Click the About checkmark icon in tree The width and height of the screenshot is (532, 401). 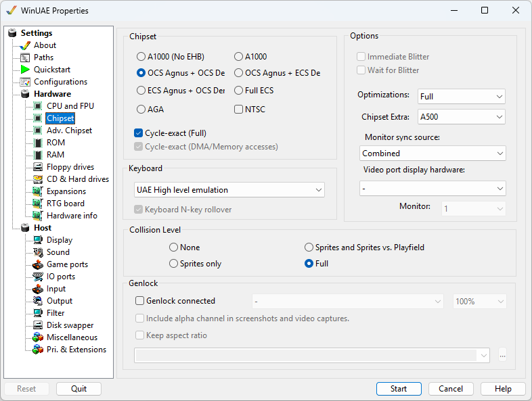coord(25,45)
